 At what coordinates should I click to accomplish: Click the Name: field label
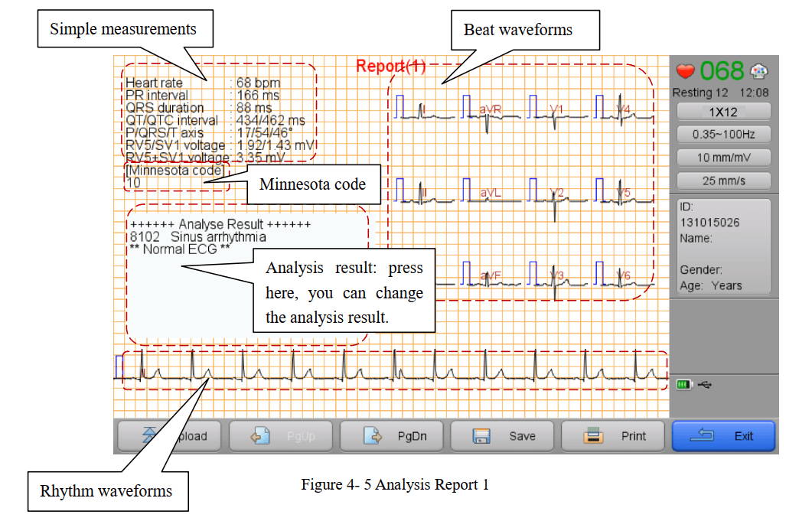pyautogui.click(x=696, y=238)
